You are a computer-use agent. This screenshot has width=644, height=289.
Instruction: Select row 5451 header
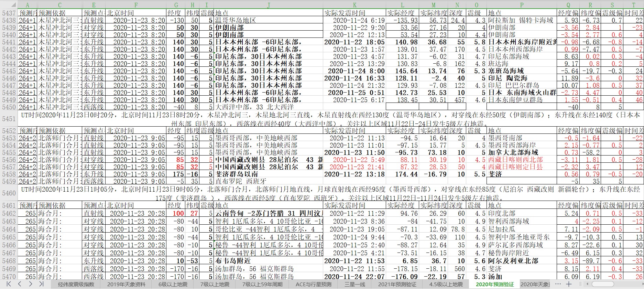tap(9, 119)
